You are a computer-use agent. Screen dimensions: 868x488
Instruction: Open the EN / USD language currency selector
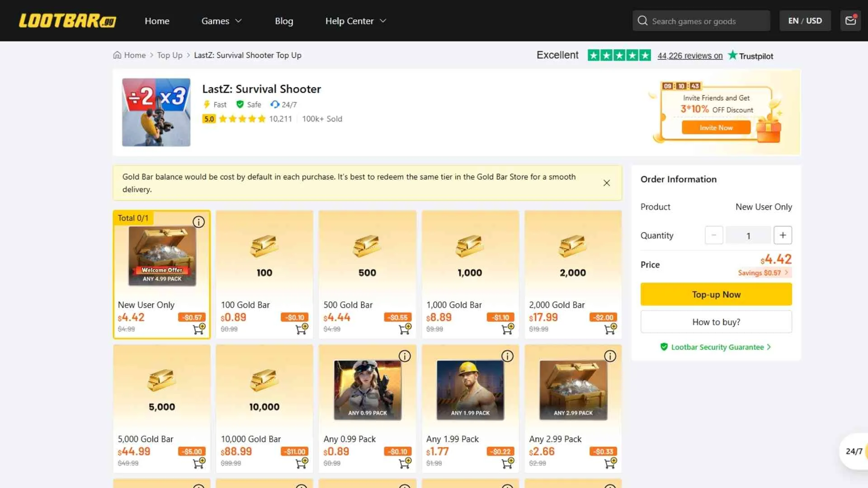click(805, 21)
